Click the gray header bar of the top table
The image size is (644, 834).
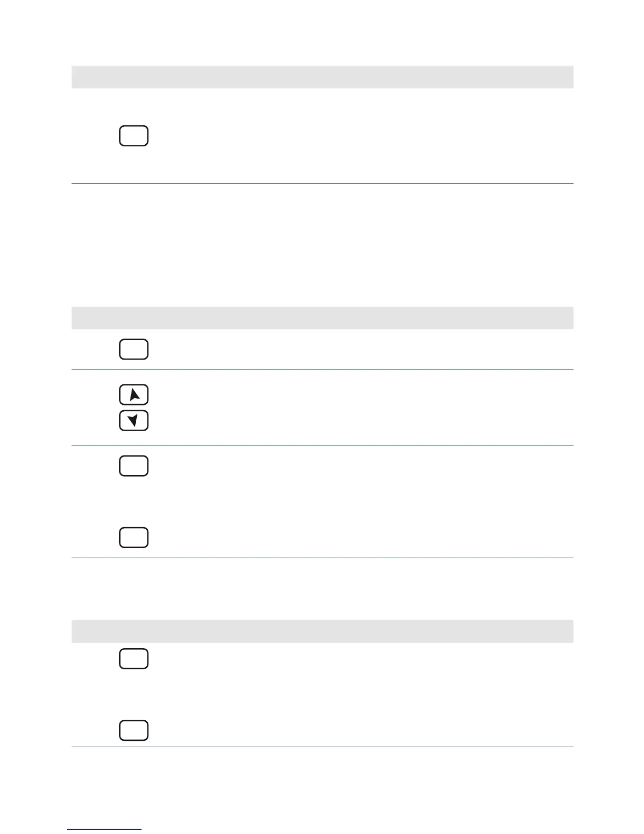point(322,77)
